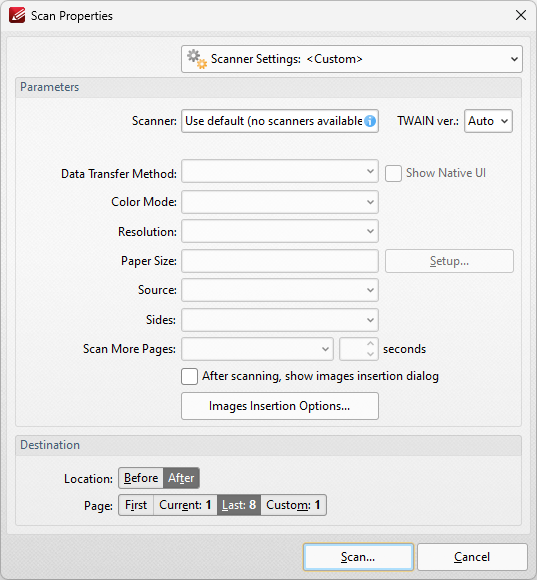Click the Paper Size Setup... button
537x580 pixels.
coord(449,261)
